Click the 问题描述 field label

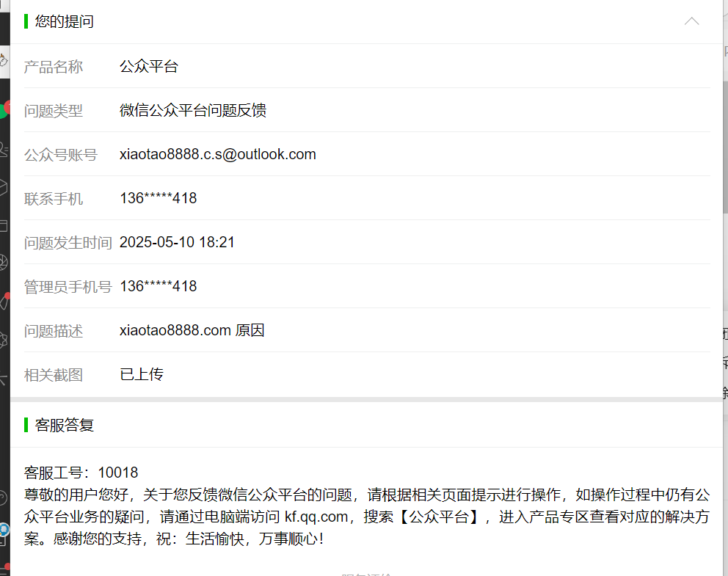coord(54,331)
